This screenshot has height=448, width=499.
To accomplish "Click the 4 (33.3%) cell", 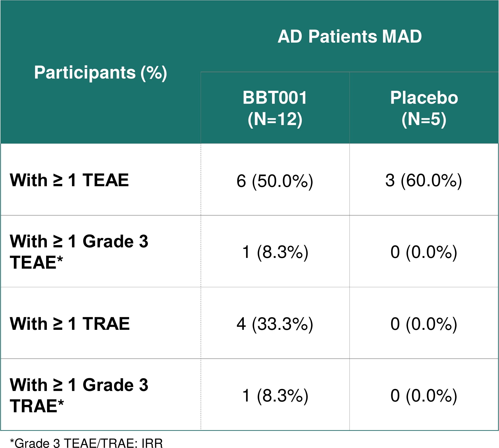I will pyautogui.click(x=275, y=324).
